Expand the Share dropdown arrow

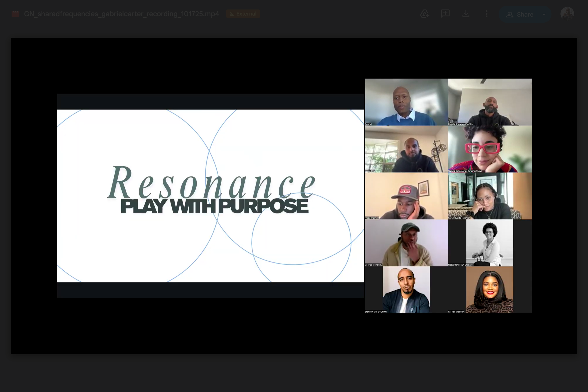[x=544, y=15]
